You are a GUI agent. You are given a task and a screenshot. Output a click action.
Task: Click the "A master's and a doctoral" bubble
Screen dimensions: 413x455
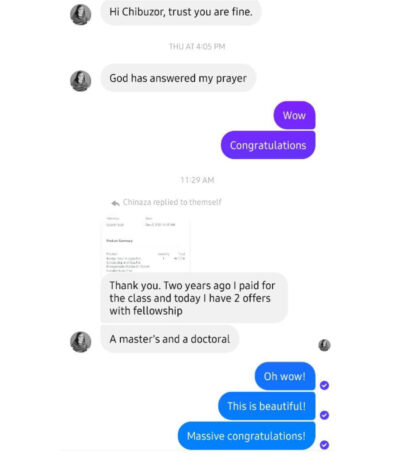[x=170, y=339]
